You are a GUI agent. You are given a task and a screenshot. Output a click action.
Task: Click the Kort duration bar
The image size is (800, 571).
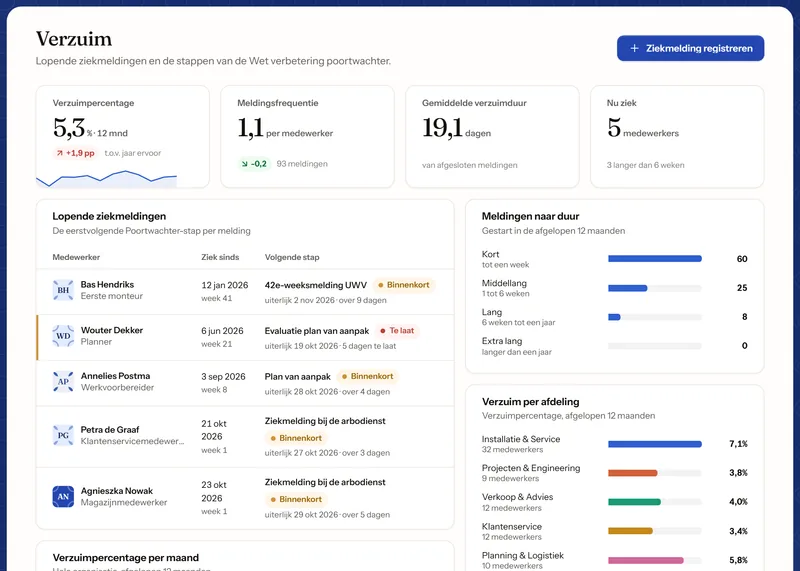655,259
